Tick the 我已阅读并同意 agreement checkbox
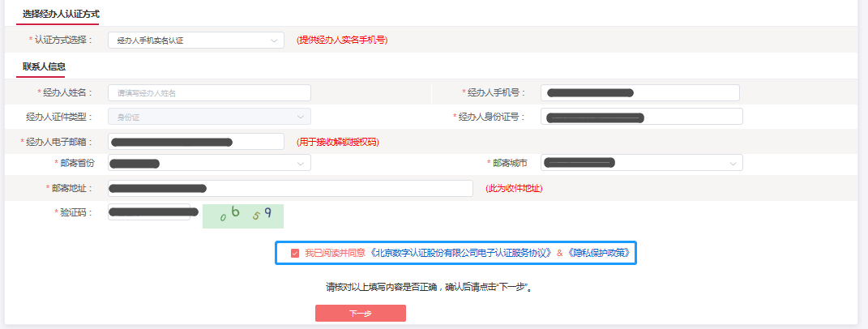This screenshot has height=329, width=868. click(295, 253)
